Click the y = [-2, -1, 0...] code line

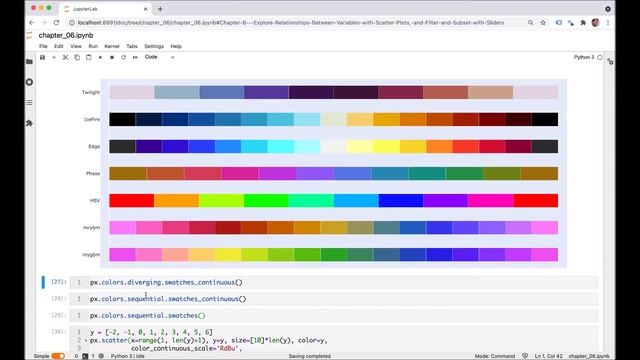[151, 332]
